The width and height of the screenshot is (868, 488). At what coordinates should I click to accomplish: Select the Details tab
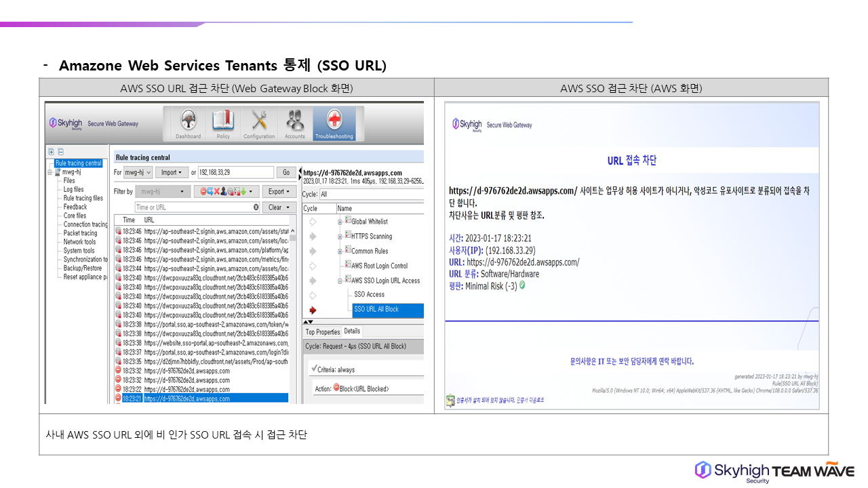click(352, 331)
